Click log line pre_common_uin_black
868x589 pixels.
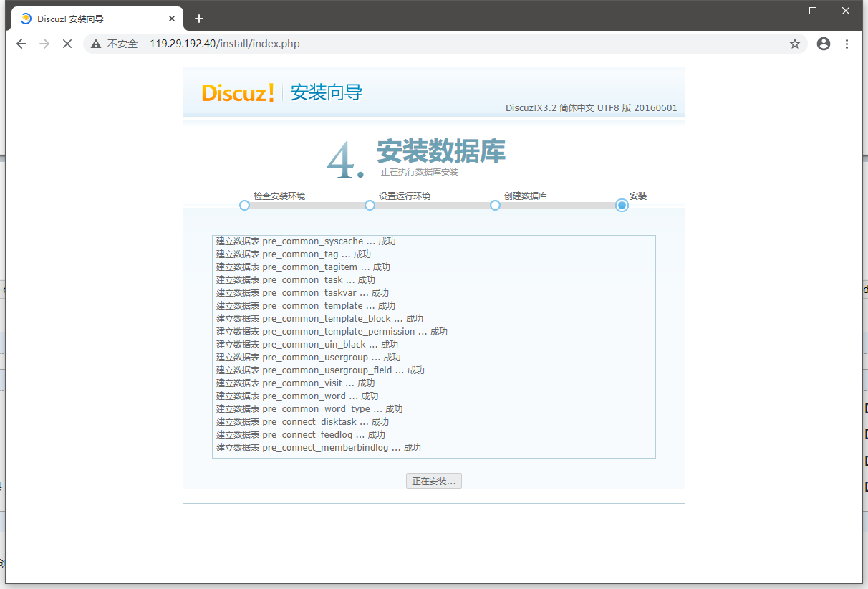click(x=307, y=345)
